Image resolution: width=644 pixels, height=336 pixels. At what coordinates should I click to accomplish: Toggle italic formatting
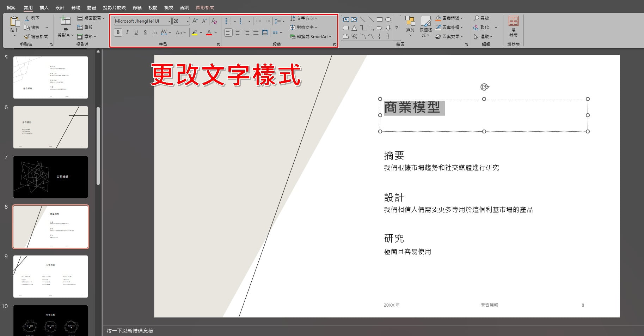coord(127,32)
